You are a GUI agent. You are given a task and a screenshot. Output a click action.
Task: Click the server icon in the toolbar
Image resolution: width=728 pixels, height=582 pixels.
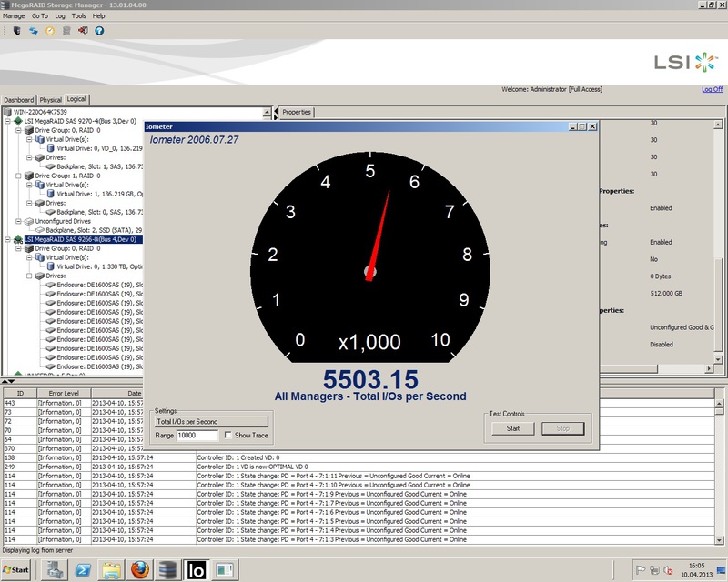click(16, 31)
